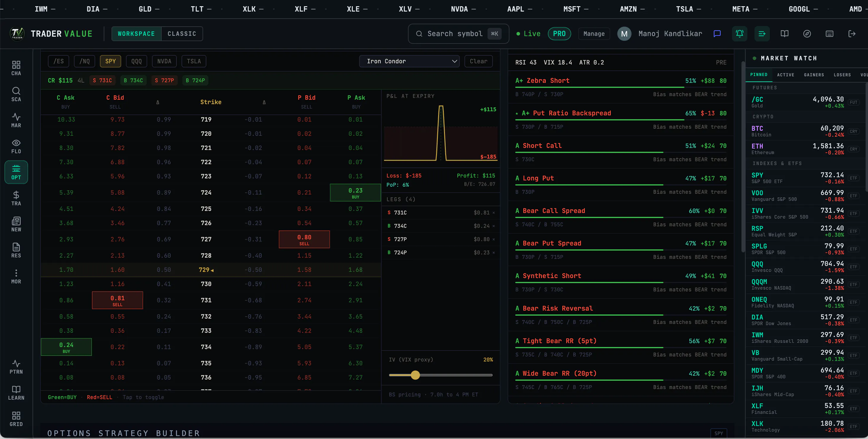Viewport: 868px width, 439px height.
Task: Open the MOR more sidebar menu
Action: 16,277
